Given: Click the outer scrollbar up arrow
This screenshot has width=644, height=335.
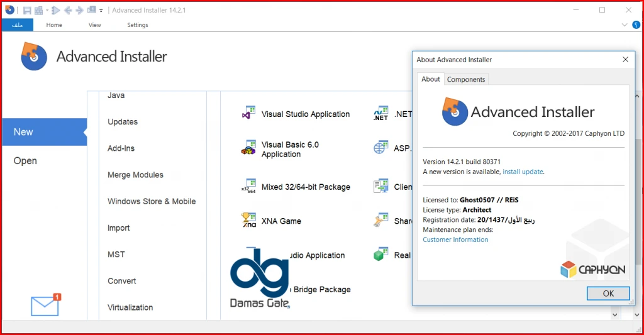Looking at the screenshot, I should pyautogui.click(x=636, y=96).
